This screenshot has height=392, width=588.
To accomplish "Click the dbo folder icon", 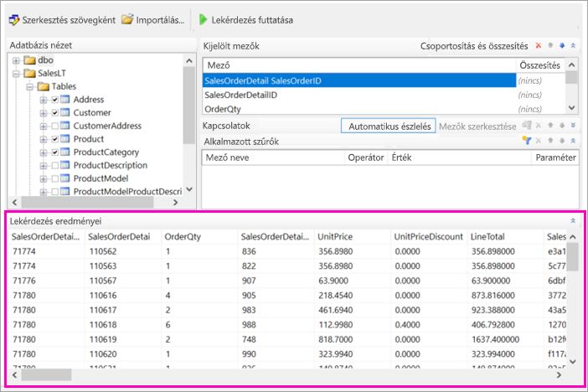I will coord(29,60).
